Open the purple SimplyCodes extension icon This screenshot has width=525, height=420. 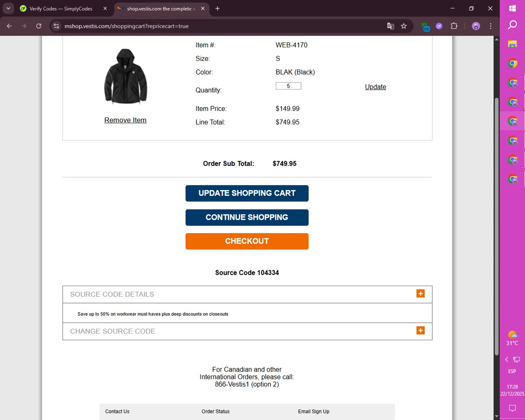click(x=439, y=26)
